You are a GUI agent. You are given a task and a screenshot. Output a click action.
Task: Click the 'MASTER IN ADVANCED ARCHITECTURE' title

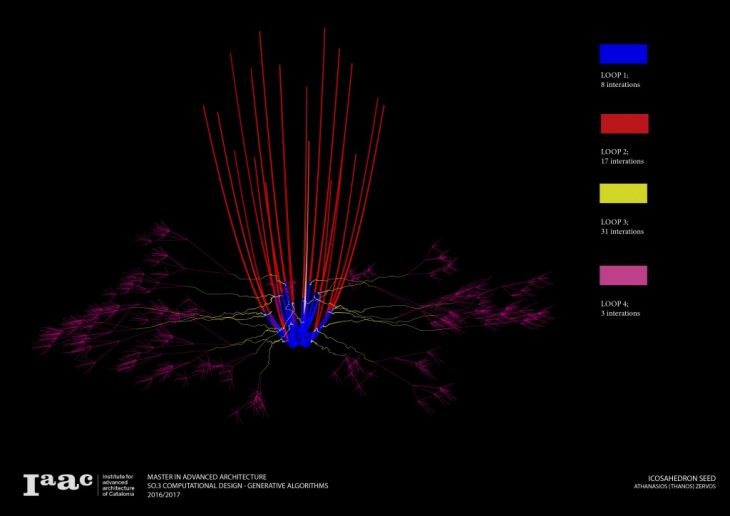(x=206, y=477)
